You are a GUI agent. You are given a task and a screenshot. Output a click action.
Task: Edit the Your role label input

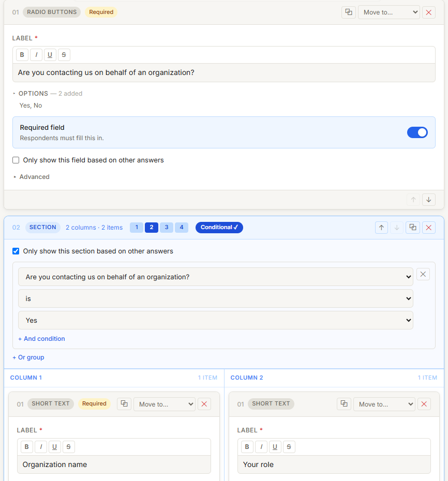(x=334, y=465)
